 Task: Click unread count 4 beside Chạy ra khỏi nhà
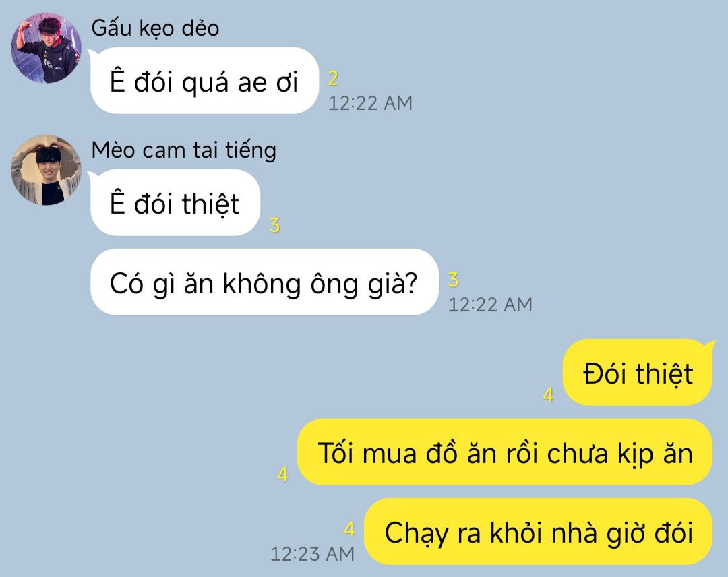350,528
